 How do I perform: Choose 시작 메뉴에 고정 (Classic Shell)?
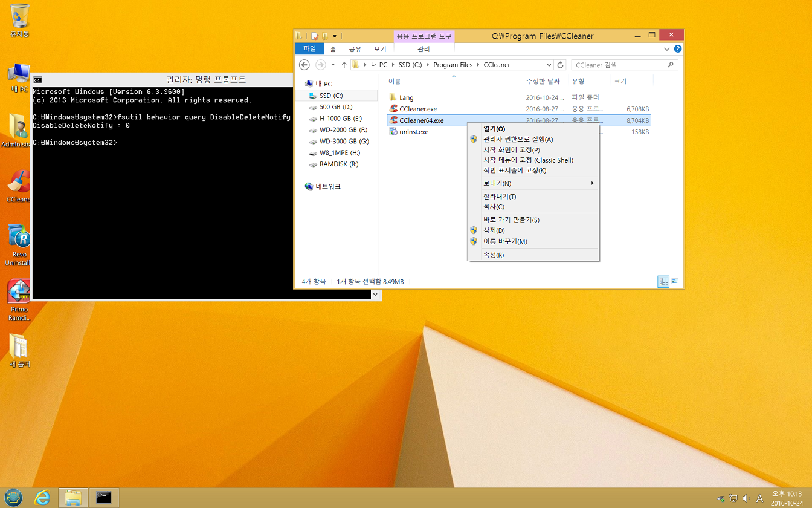pos(534,160)
